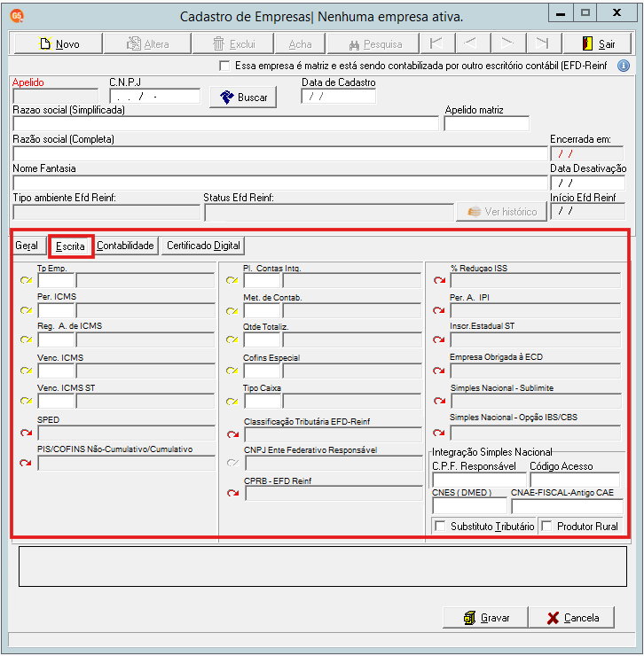Click the Código Acesso field
Viewport: 644px width, 656px height.
click(x=575, y=480)
